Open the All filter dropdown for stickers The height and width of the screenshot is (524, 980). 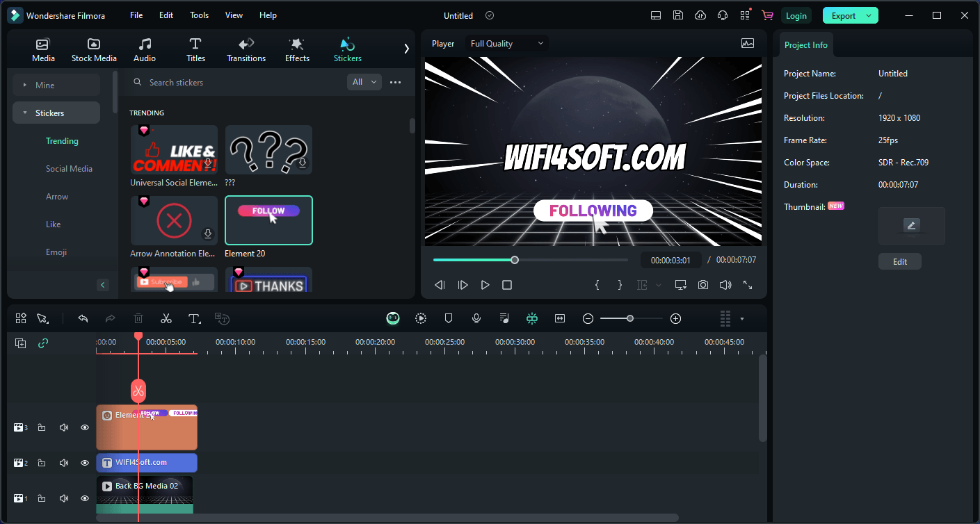tap(364, 82)
